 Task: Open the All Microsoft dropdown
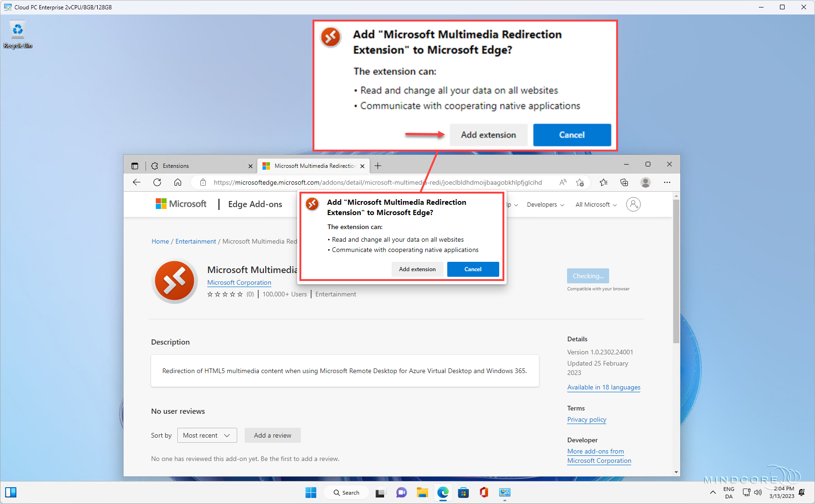(595, 204)
